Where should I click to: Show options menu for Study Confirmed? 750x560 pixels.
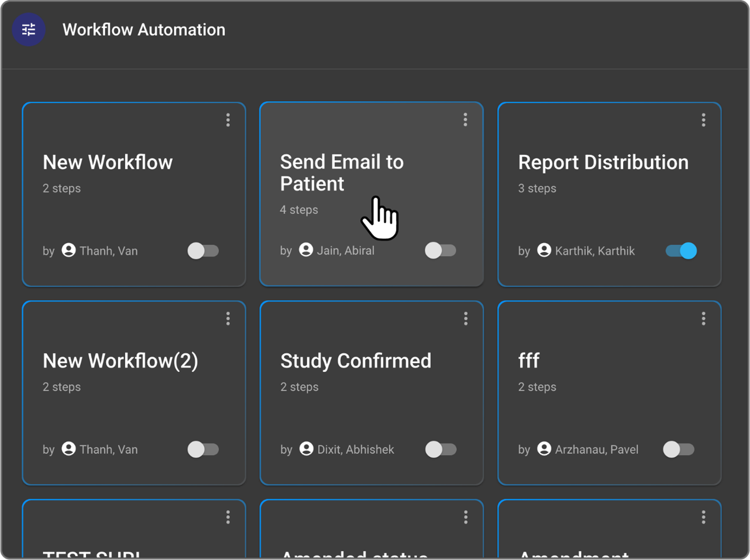point(465,318)
